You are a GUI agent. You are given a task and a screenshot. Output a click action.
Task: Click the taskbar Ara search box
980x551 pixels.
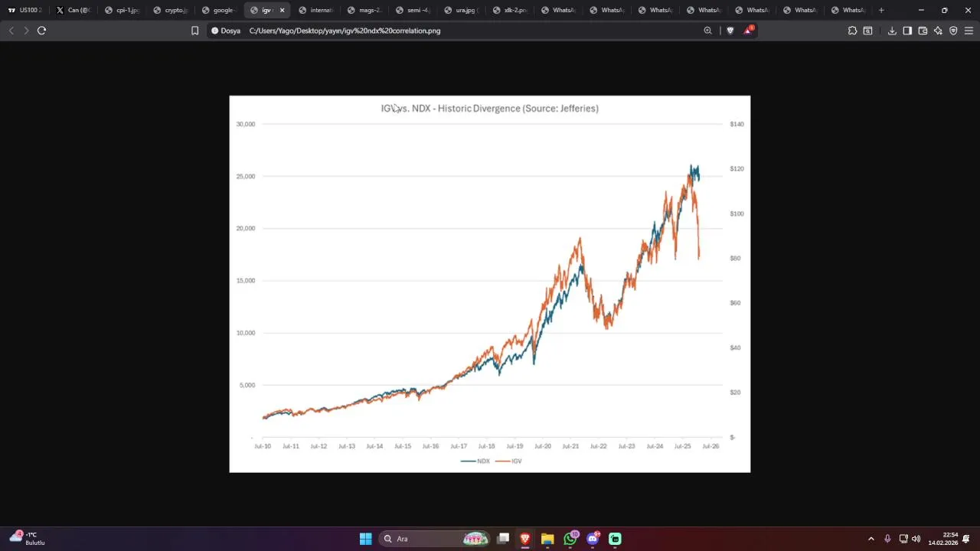tap(435, 539)
